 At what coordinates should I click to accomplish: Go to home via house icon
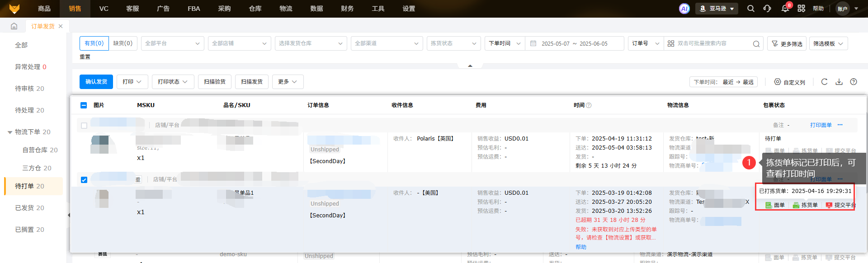(14, 26)
